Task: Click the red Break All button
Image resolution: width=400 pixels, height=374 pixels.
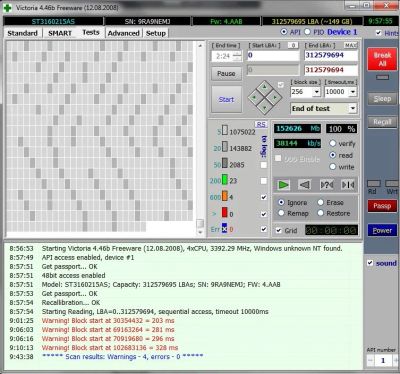Action: [x=382, y=59]
